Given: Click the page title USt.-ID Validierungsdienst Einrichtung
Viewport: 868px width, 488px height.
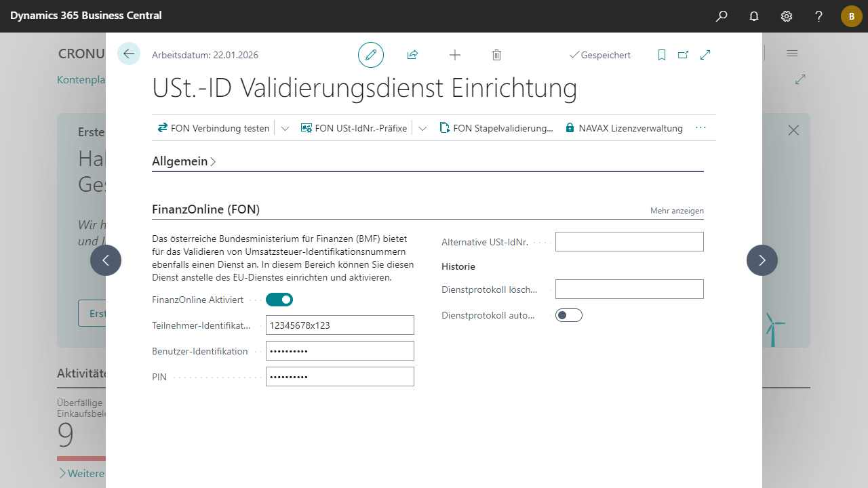Looking at the screenshot, I should click(365, 88).
